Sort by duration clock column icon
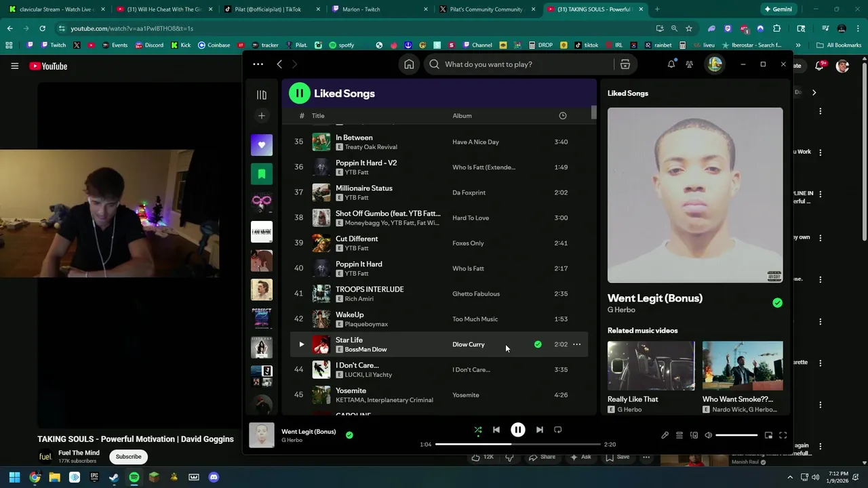Viewport: 868px width, 488px height. (x=562, y=116)
